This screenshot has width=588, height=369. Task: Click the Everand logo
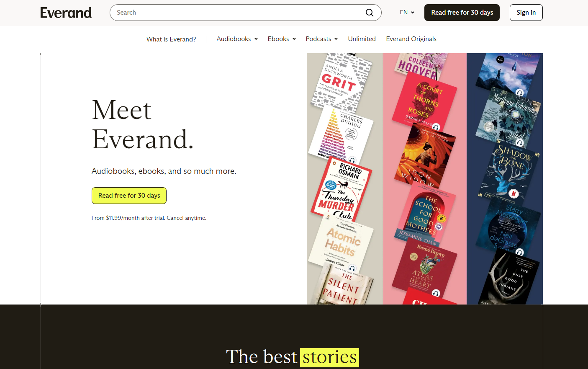pyautogui.click(x=66, y=13)
